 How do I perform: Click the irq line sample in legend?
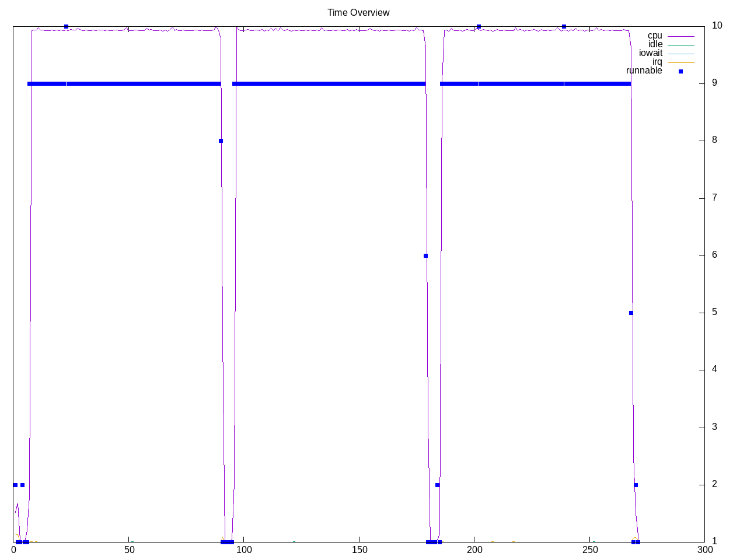[x=680, y=62]
